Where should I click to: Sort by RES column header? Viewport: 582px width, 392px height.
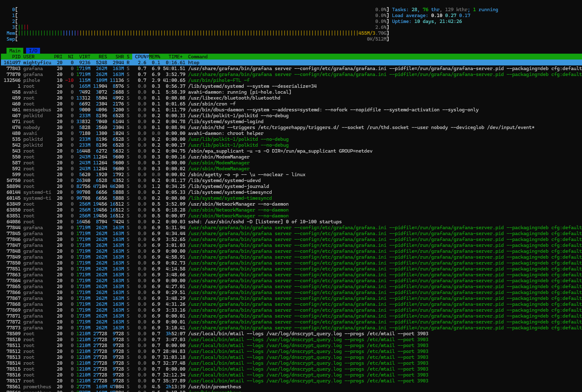pos(103,57)
